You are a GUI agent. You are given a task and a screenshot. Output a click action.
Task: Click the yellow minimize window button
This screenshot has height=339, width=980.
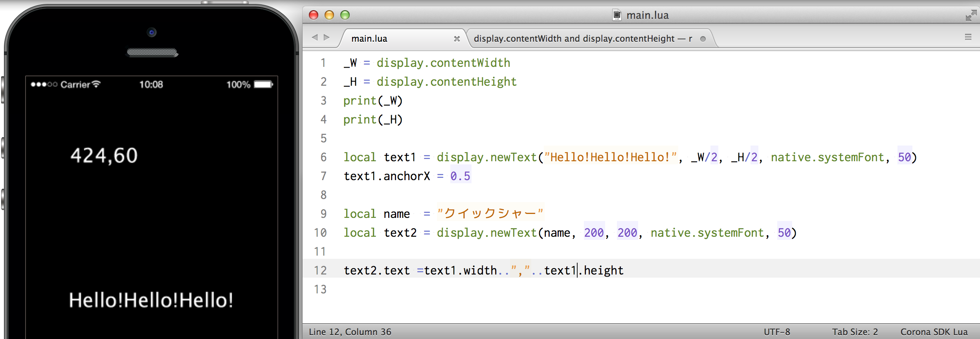tap(329, 15)
